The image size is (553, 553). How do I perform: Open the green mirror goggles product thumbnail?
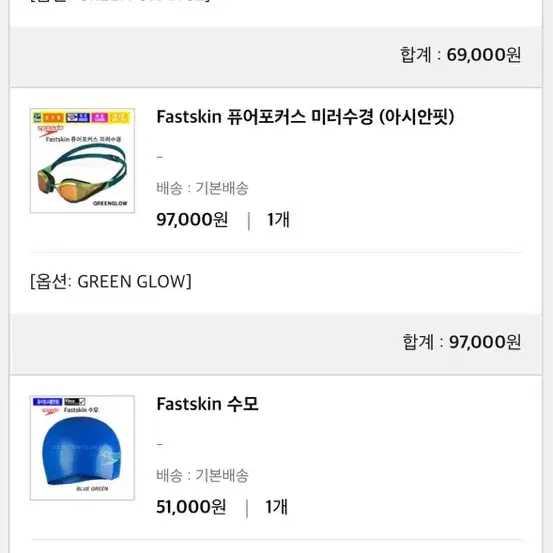coord(82,160)
